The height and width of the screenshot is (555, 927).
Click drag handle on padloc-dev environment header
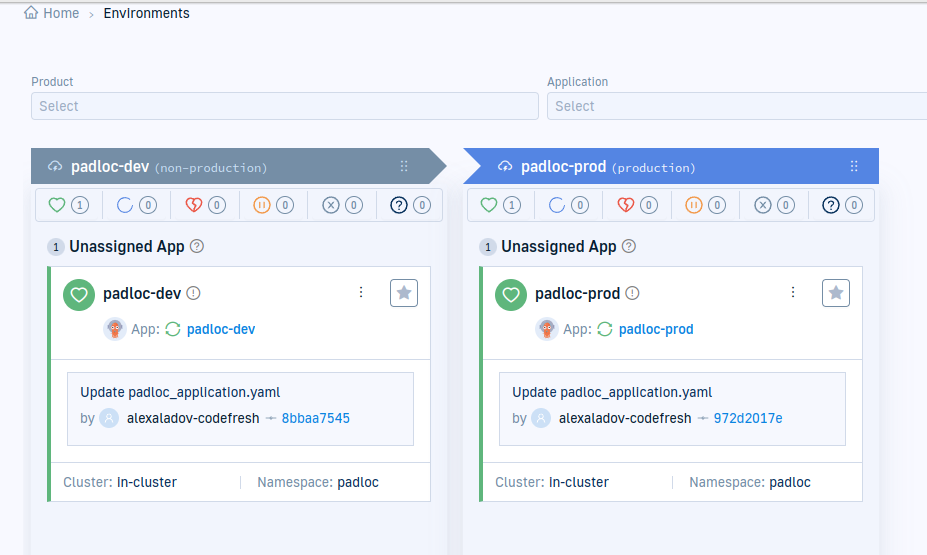[404, 167]
